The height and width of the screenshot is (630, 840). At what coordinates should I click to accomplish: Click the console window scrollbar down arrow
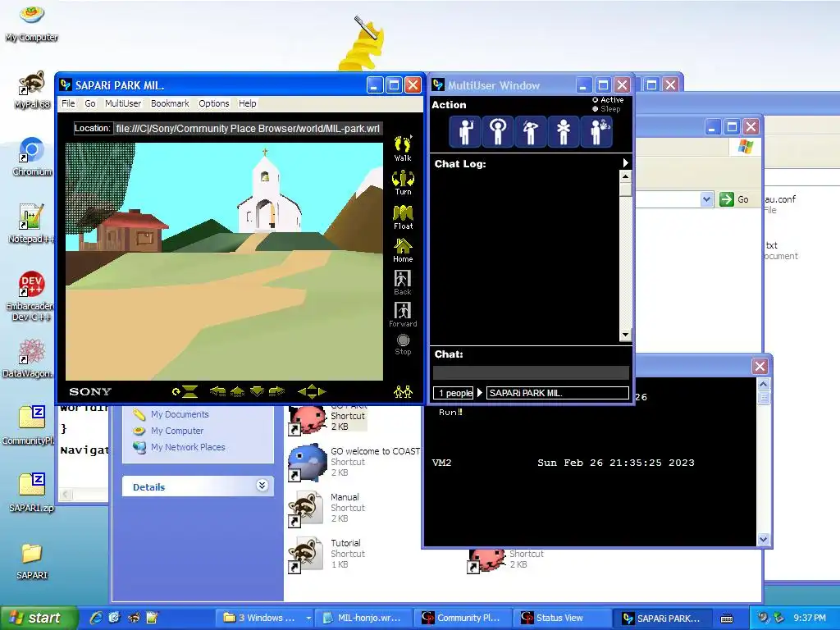tap(764, 539)
